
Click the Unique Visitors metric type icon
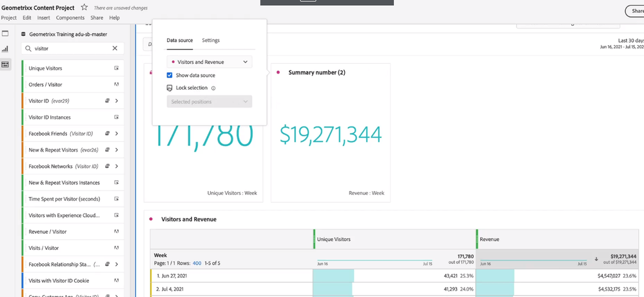117,68
